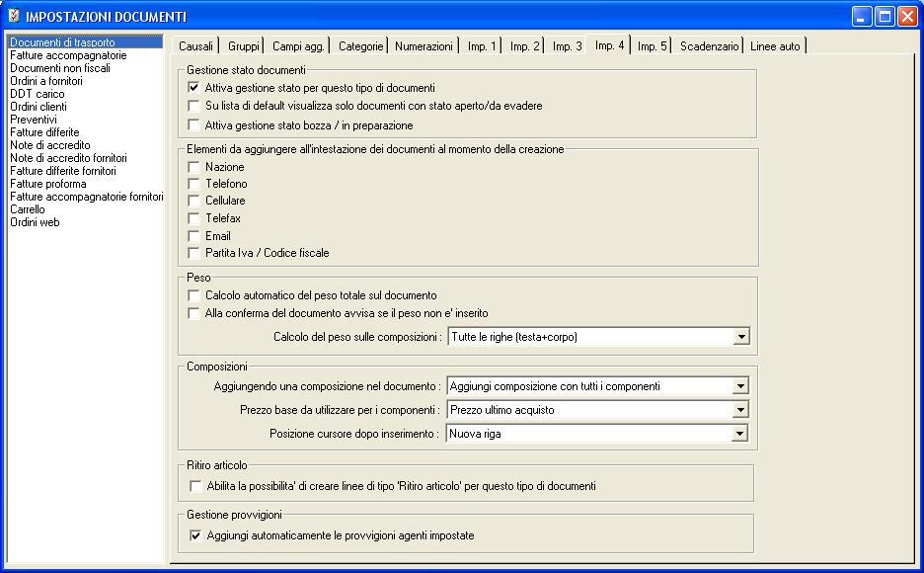This screenshot has height=573, width=924.
Task: Check the Cellulare checkbox
Action: (x=193, y=201)
